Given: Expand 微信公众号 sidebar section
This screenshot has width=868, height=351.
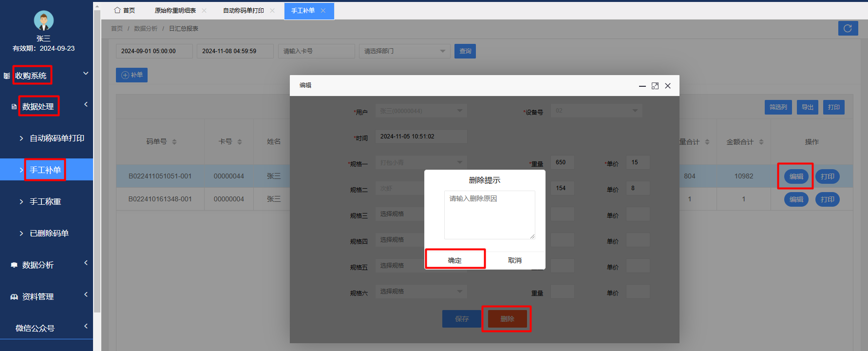Looking at the screenshot, I should coord(86,326).
